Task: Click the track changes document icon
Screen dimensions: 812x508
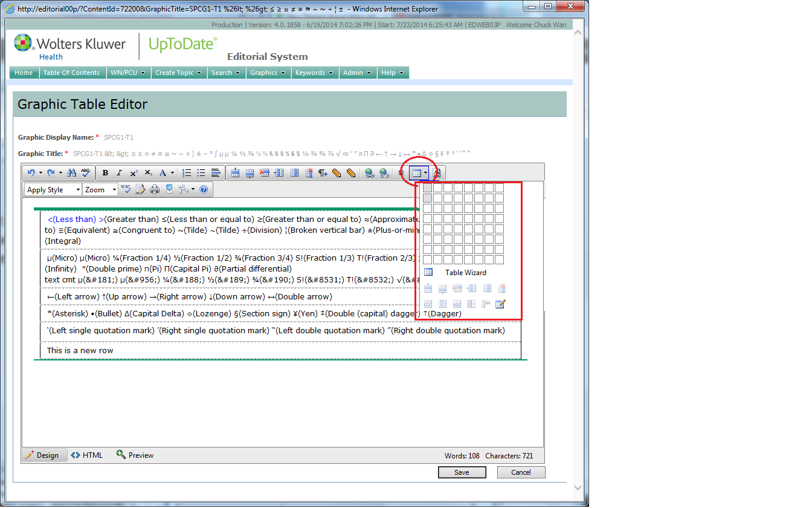Action: [140, 189]
